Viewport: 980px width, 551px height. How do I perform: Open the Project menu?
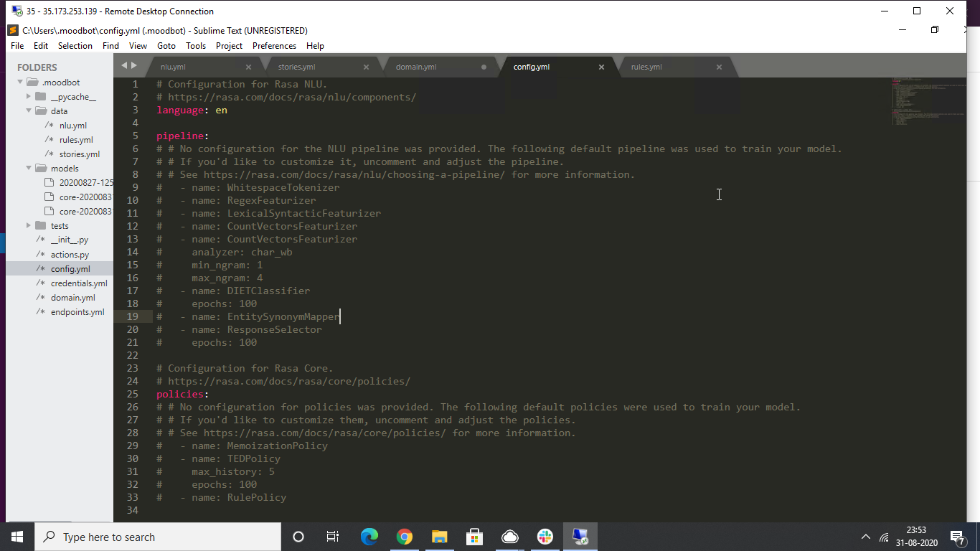point(229,45)
